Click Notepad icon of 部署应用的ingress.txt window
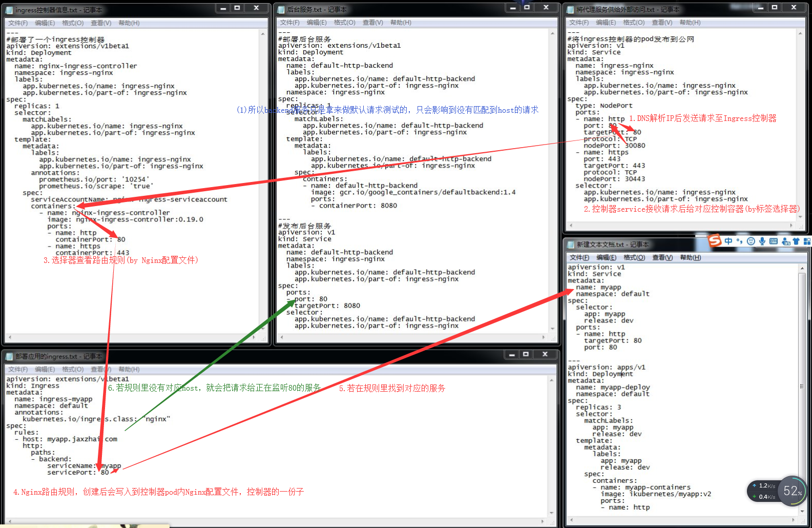 pyautogui.click(x=9, y=356)
